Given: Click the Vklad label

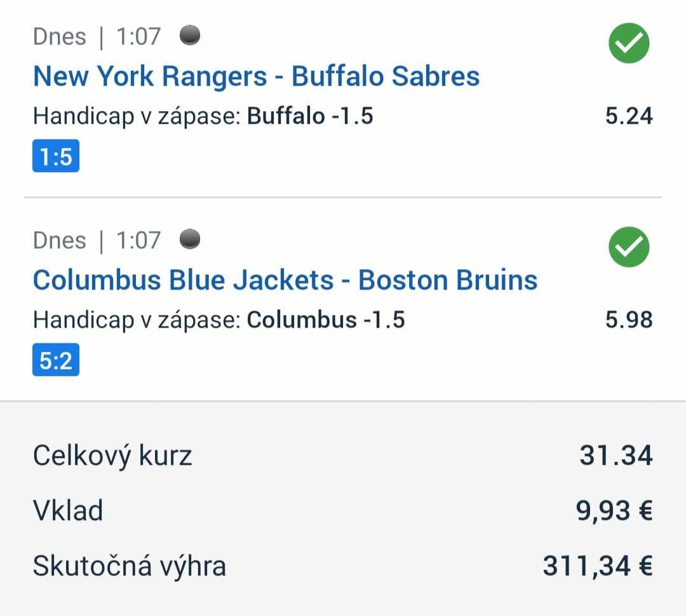Looking at the screenshot, I should coord(68,511).
